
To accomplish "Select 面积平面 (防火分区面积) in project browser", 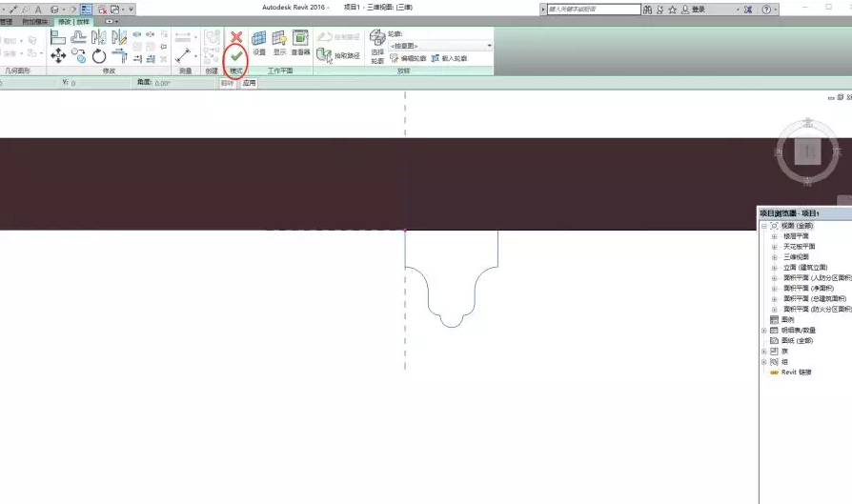I will point(818,309).
